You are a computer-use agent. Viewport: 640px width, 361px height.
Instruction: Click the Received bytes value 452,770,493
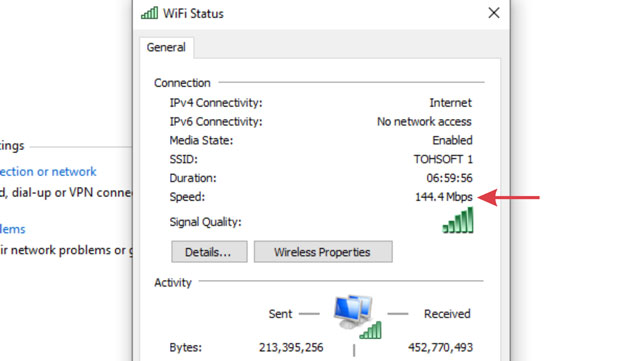coord(440,348)
